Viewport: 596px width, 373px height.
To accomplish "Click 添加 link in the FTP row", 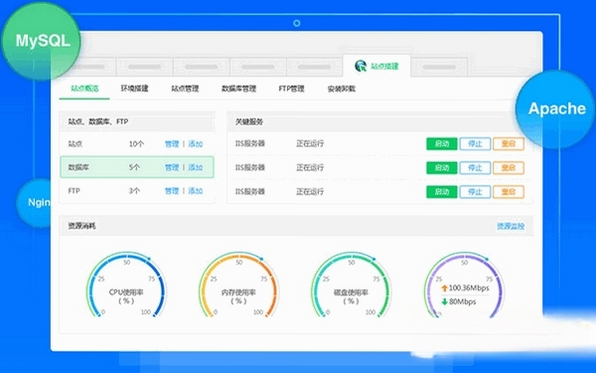I will click(x=195, y=191).
